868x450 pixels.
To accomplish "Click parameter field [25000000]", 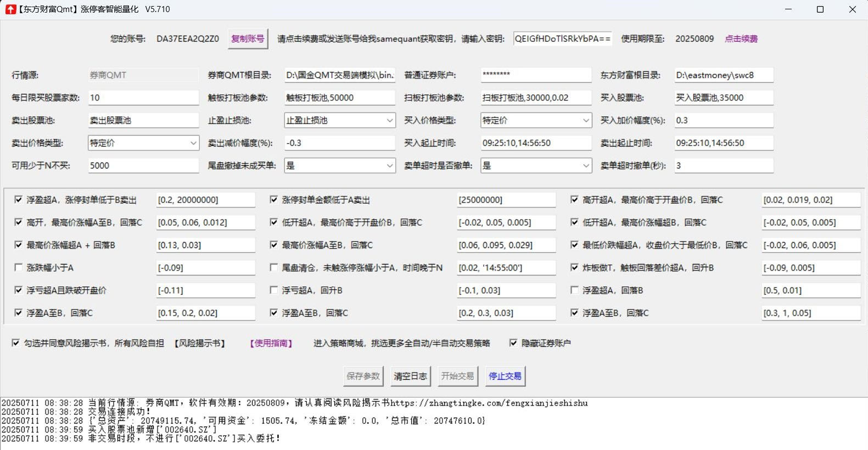I will [x=506, y=200].
